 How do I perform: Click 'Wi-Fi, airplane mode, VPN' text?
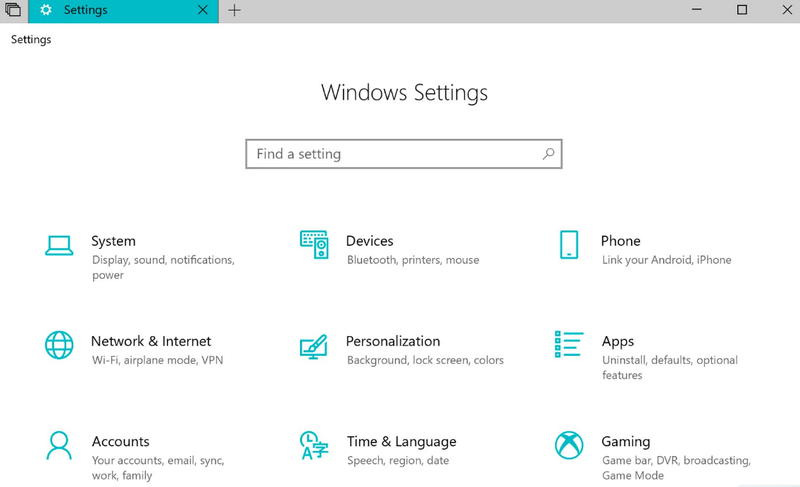coord(157,360)
